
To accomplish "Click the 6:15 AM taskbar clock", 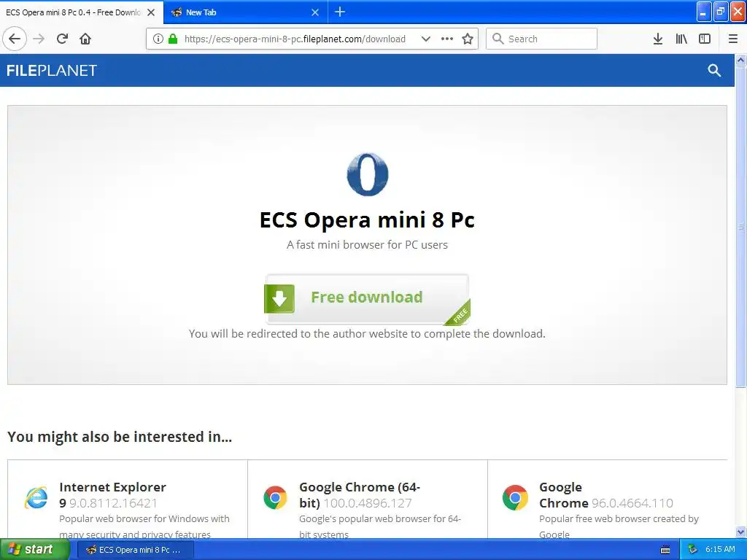I will [x=720, y=550].
